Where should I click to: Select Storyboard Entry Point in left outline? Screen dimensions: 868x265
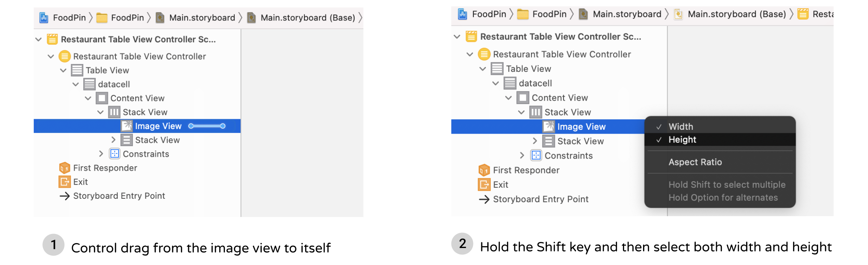click(x=119, y=196)
